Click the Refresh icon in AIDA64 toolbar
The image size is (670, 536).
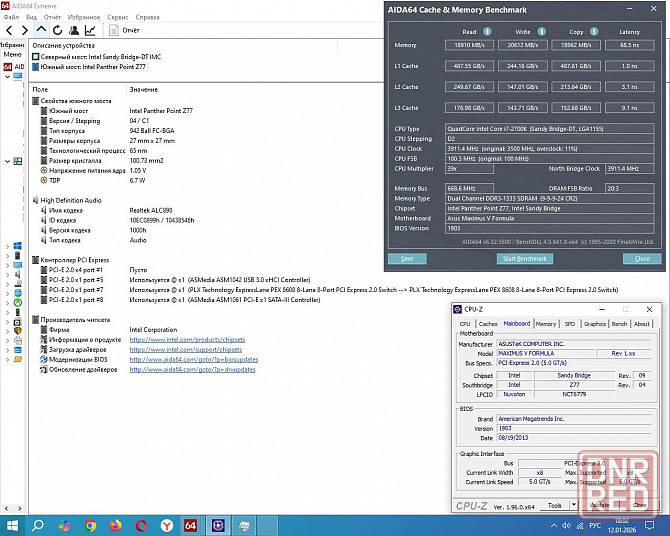(x=58, y=30)
